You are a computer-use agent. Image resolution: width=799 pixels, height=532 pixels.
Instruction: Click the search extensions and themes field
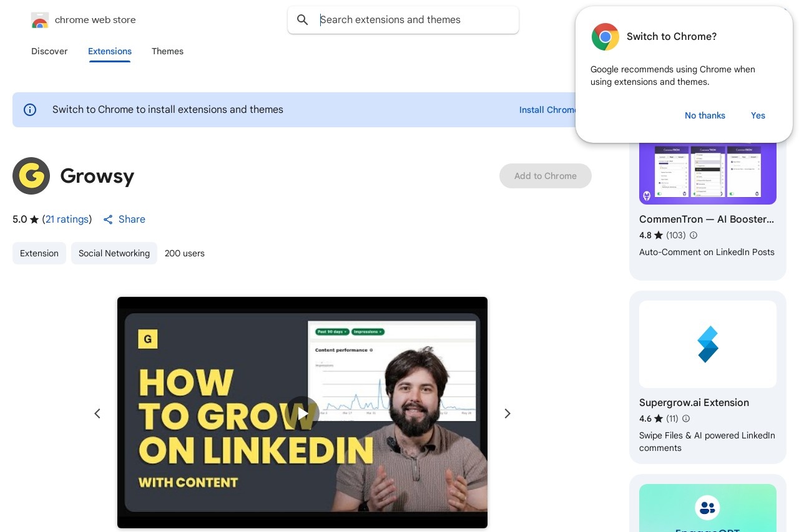coord(403,20)
